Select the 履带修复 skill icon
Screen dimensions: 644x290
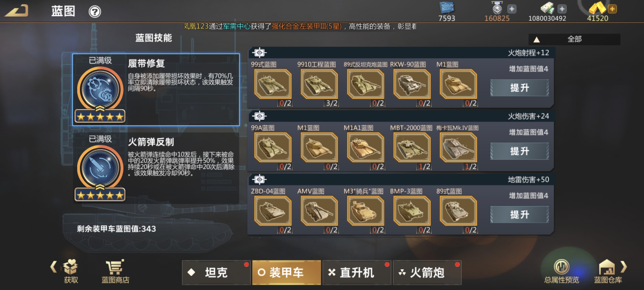click(x=100, y=90)
